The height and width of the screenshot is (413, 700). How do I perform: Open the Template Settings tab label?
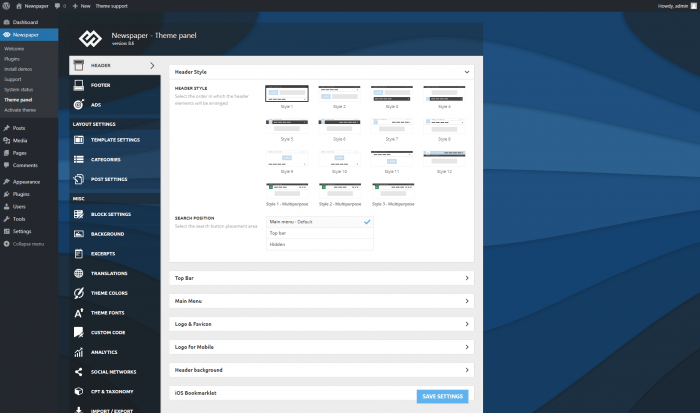pos(115,140)
